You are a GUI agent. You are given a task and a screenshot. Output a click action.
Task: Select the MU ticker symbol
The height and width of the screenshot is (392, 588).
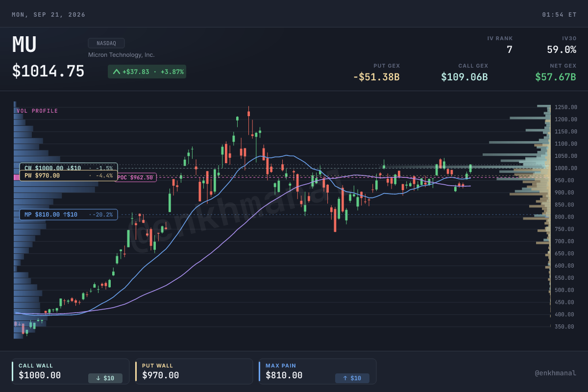point(24,45)
